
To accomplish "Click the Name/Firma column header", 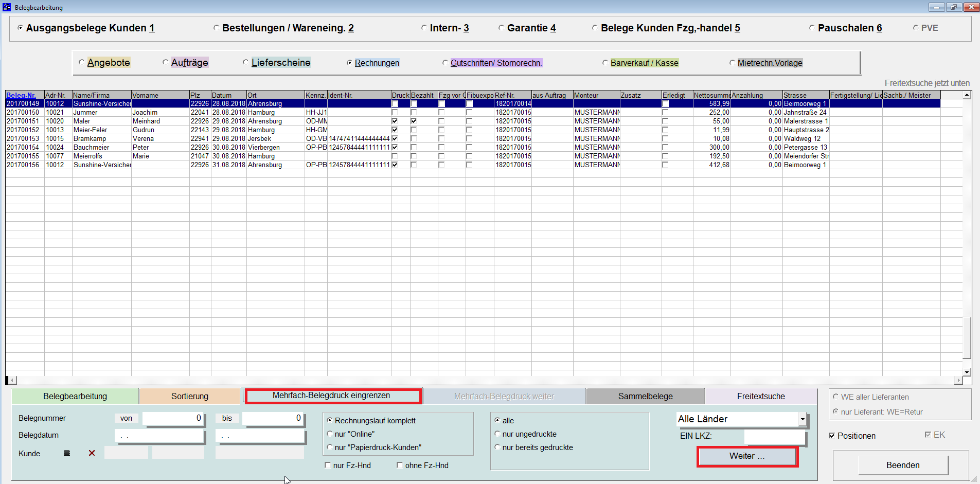I will 101,95.
